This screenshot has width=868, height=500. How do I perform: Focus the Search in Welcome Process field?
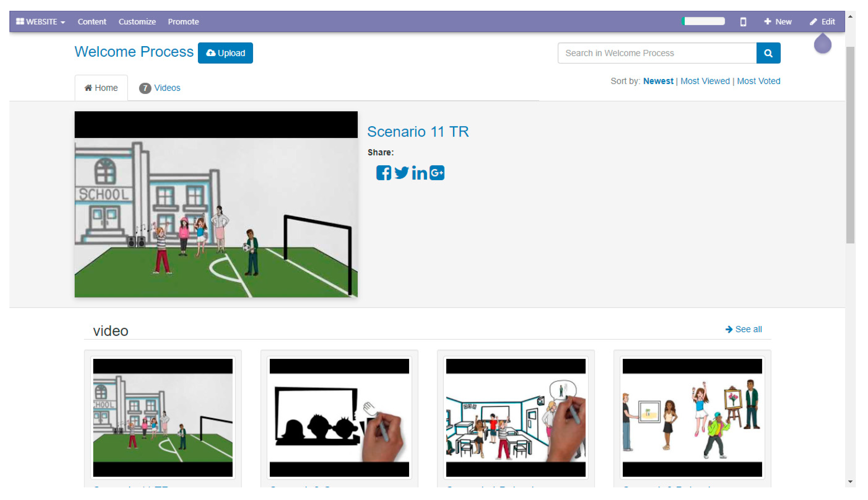(x=657, y=53)
